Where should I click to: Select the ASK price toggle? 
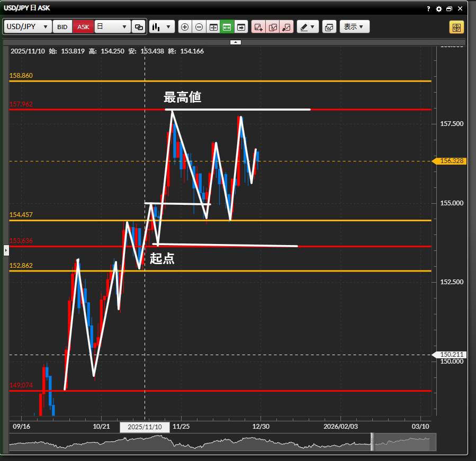(x=83, y=27)
